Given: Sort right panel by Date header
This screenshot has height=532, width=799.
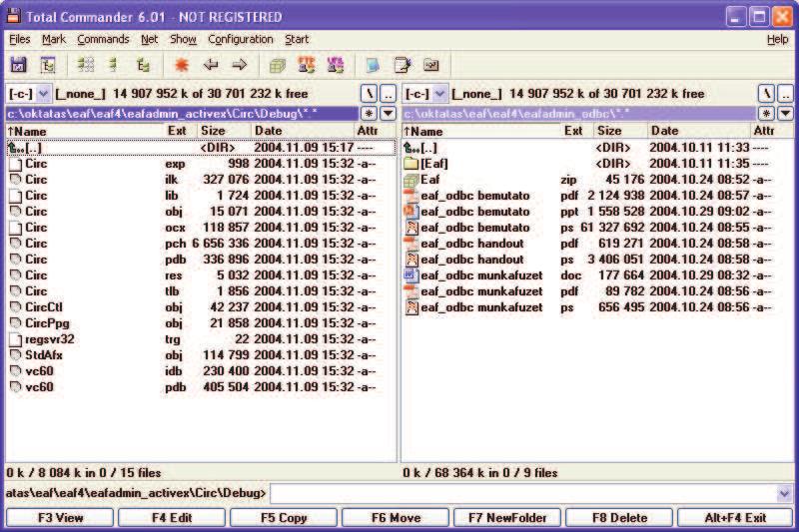Looking at the screenshot, I should (699, 131).
